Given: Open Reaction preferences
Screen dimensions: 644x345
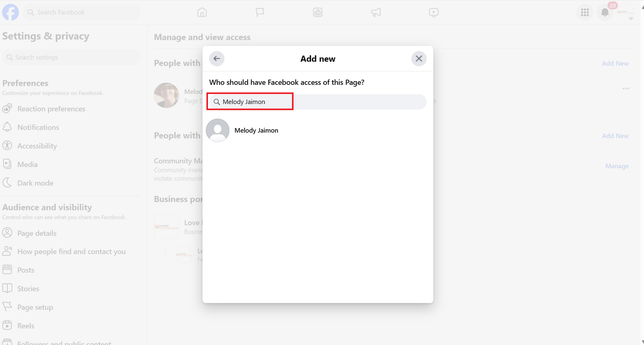Looking at the screenshot, I should [x=51, y=109].
